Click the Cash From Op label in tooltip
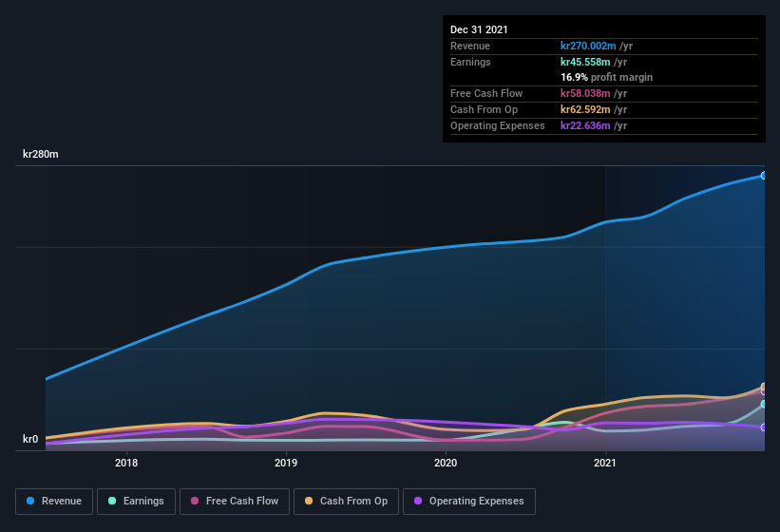The width and height of the screenshot is (780, 532). click(x=484, y=109)
